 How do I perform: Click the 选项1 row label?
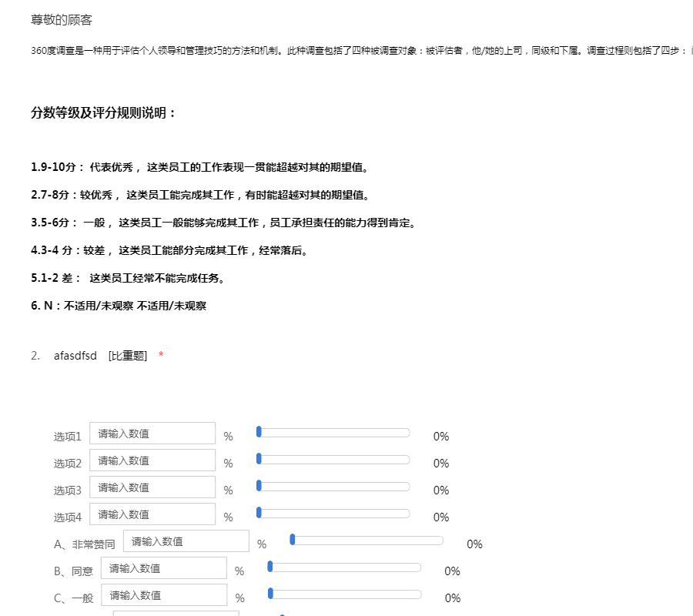click(x=67, y=437)
